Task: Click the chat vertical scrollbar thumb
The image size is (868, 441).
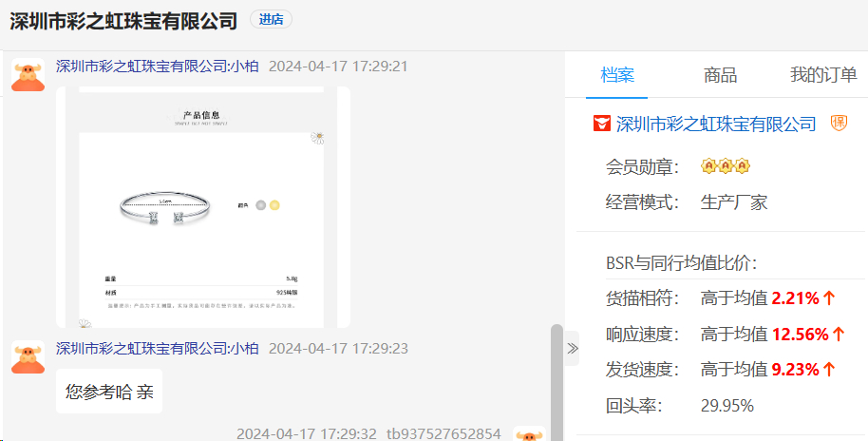Action: [557, 382]
